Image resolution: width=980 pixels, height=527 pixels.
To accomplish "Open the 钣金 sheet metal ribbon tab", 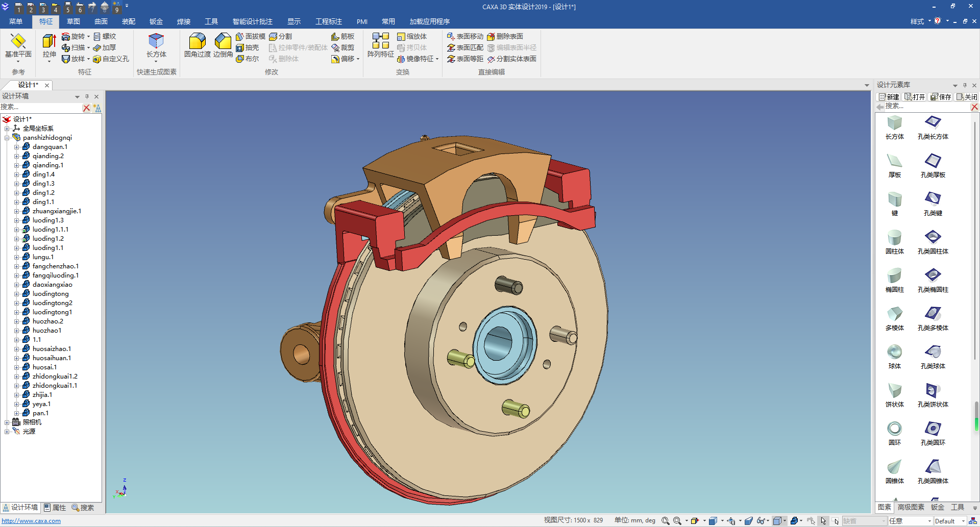I will [156, 21].
